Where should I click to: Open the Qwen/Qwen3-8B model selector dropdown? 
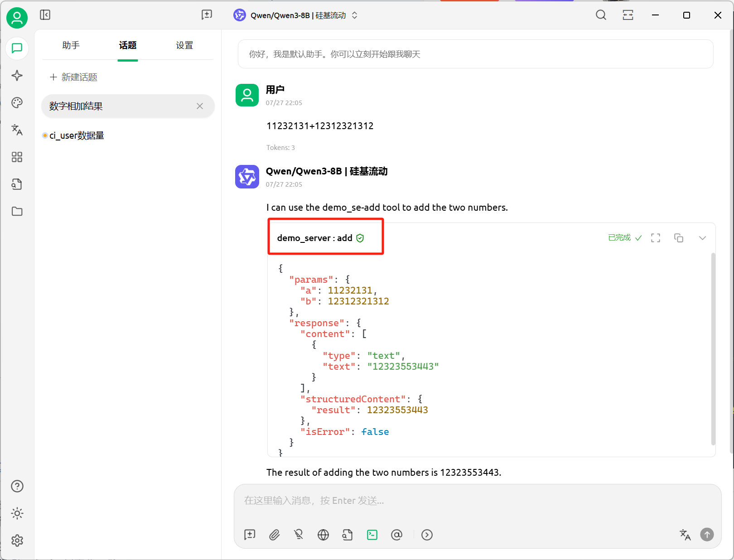(x=296, y=15)
